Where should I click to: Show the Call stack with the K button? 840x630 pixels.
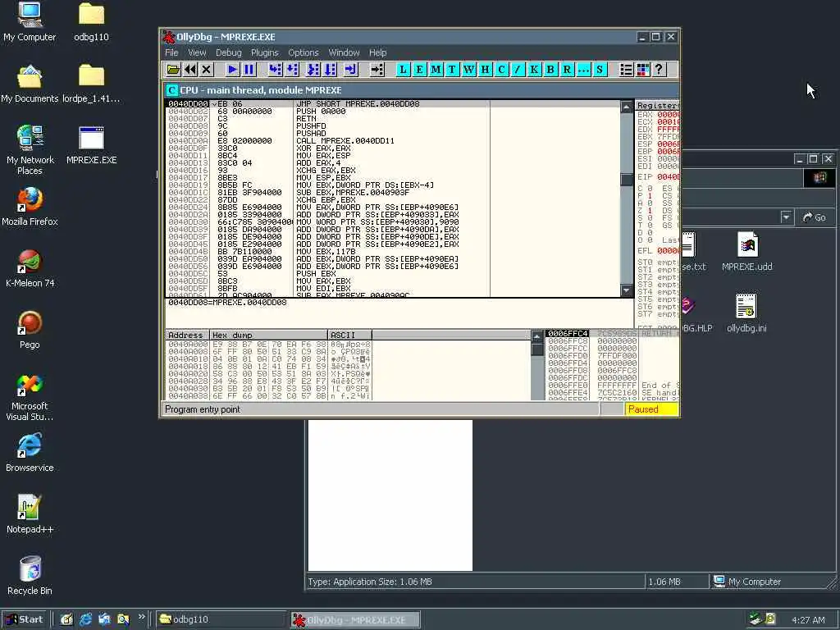pyautogui.click(x=534, y=70)
